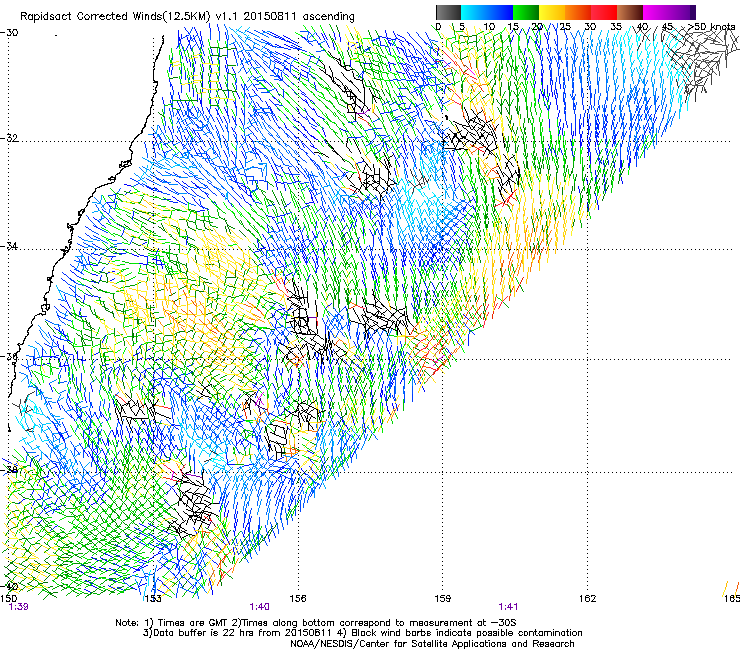The image size is (740, 650).
Task: Click the latitude label '-34'
Action: click(9, 246)
